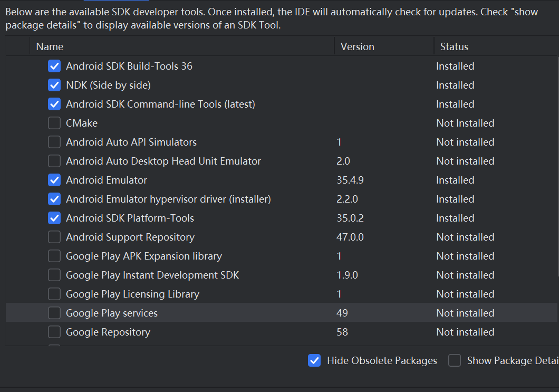559x392 pixels.
Task: Sort by the Name column header
Action: [182, 46]
